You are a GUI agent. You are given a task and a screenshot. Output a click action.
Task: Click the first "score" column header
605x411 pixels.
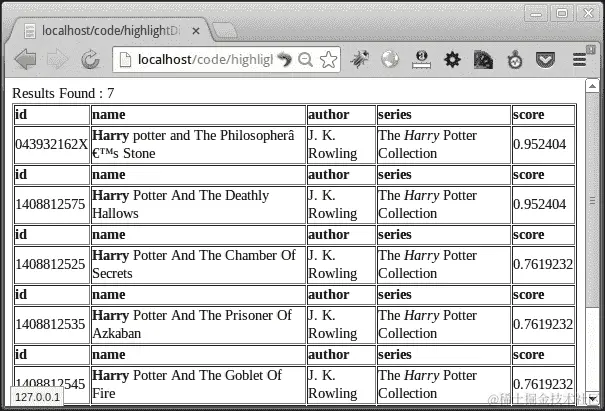click(543, 115)
